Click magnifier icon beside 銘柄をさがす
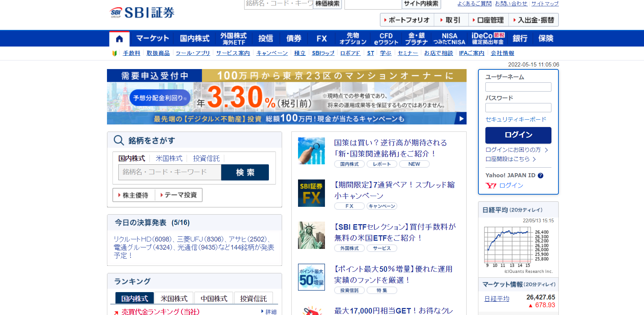 [x=119, y=140]
